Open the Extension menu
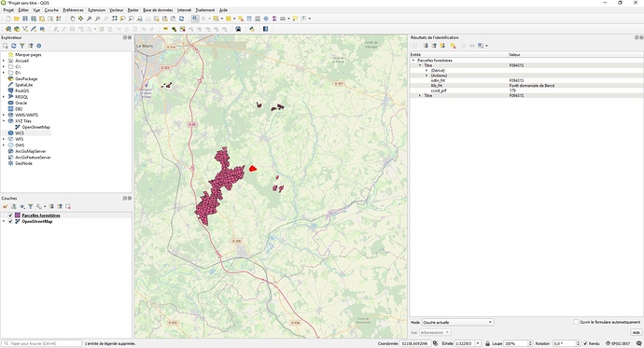This screenshot has height=348, width=644. tap(96, 10)
